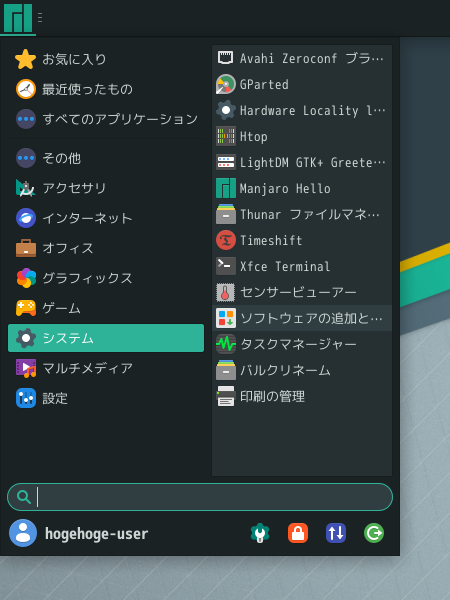Select the 最近使ったもの category
450x600 pixels.
(106, 89)
